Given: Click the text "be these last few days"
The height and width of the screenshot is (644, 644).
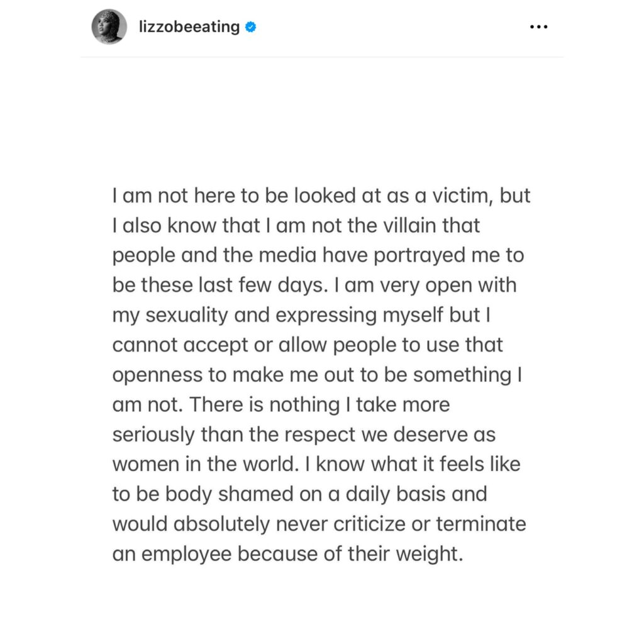Looking at the screenshot, I should [x=220, y=286].
